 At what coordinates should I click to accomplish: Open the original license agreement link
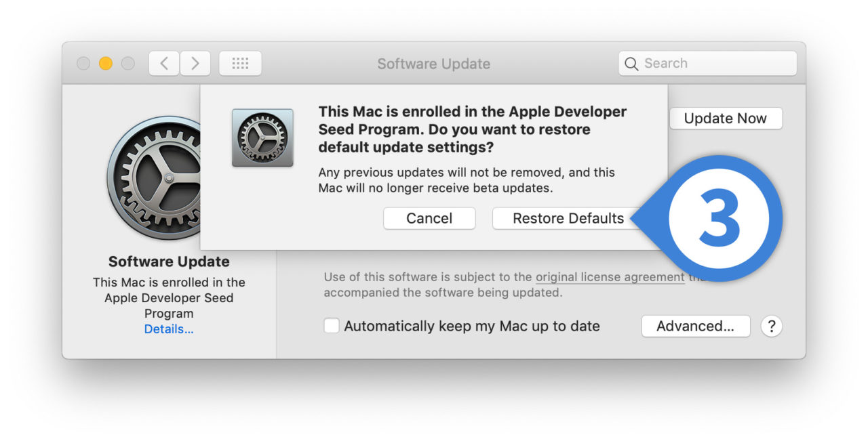[610, 277]
